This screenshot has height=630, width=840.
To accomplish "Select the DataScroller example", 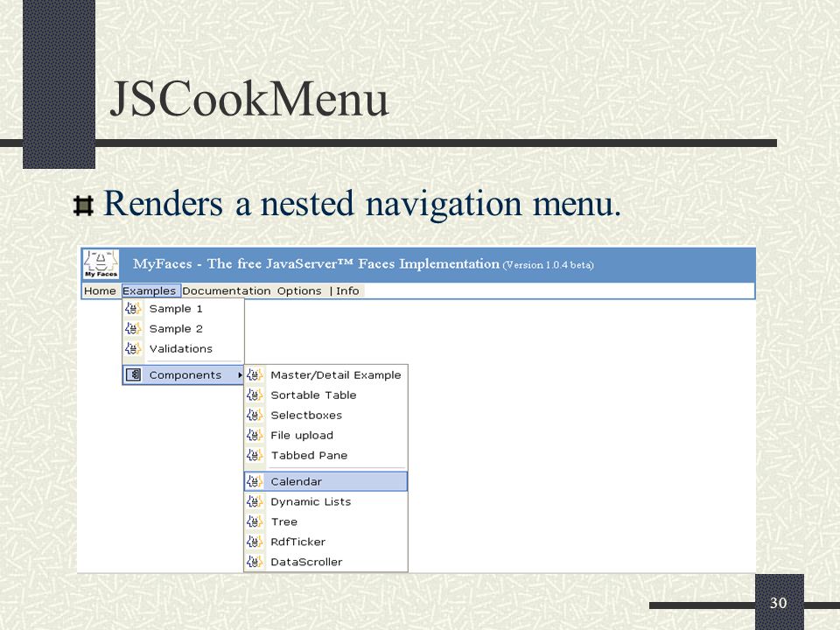I will tap(325, 562).
